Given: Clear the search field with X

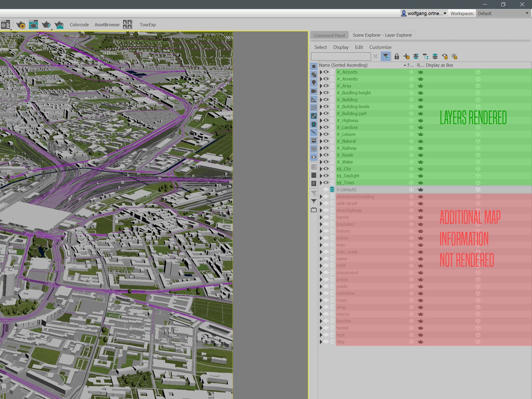Looking at the screenshot, I should pyautogui.click(x=375, y=57).
